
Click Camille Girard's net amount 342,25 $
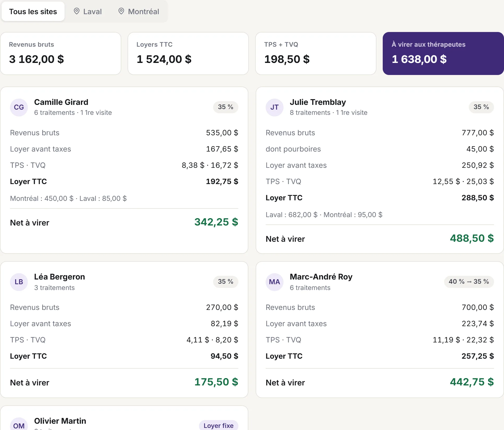pyautogui.click(x=216, y=222)
